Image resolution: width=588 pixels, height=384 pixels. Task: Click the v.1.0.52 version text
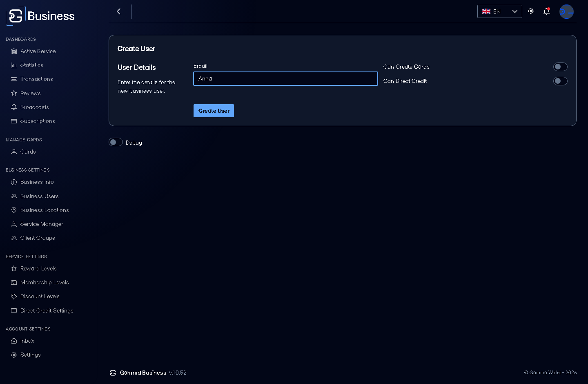(178, 373)
